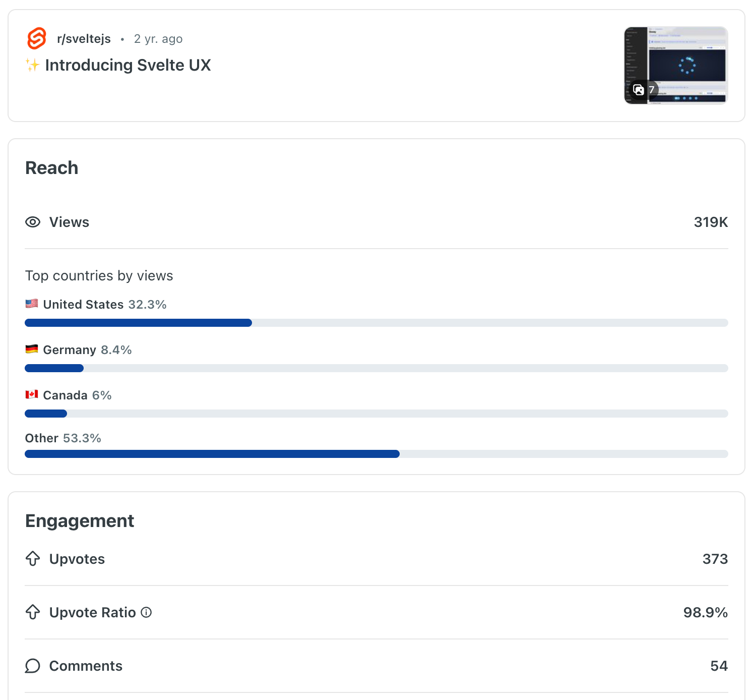Open the Introducing Svelte UX post title
This screenshot has width=753, height=700.
128,65
